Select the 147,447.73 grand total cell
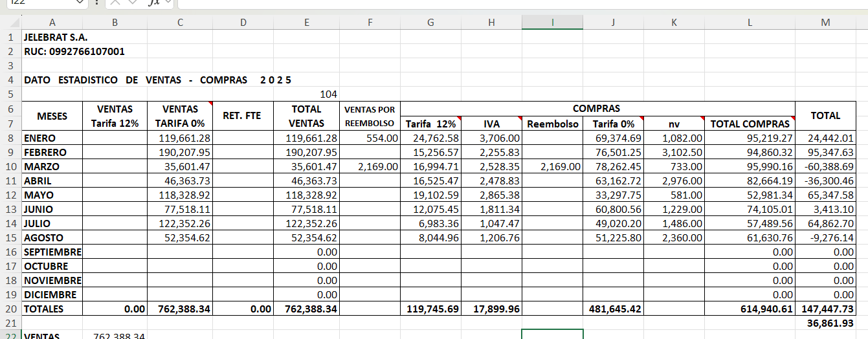This screenshot has width=868, height=339. [x=825, y=309]
